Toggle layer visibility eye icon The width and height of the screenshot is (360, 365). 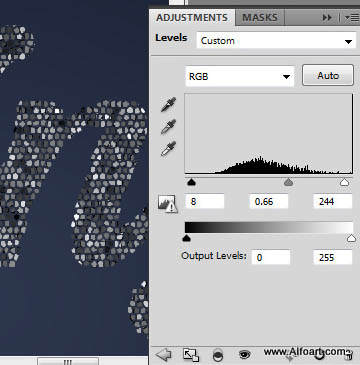pos(245,355)
